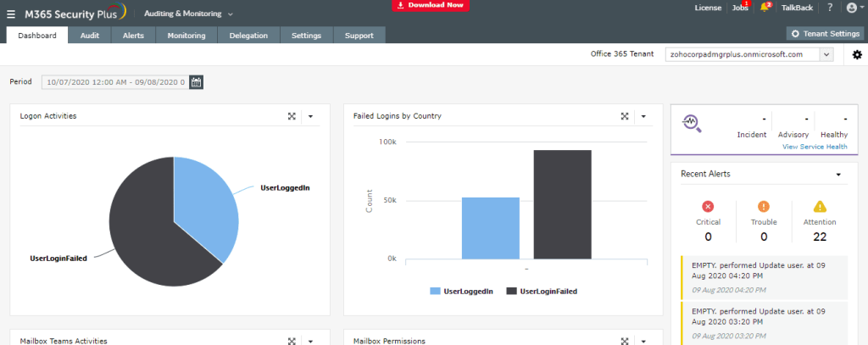Toggle UserLoginFailed series in chart legend
The width and height of the screenshot is (868, 345).
click(x=541, y=291)
